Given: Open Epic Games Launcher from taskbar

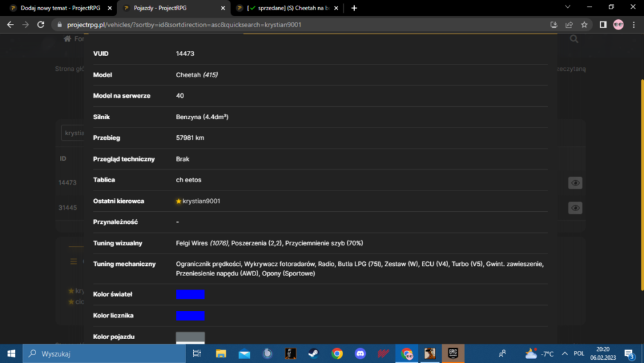Looking at the screenshot, I should (x=453, y=353).
